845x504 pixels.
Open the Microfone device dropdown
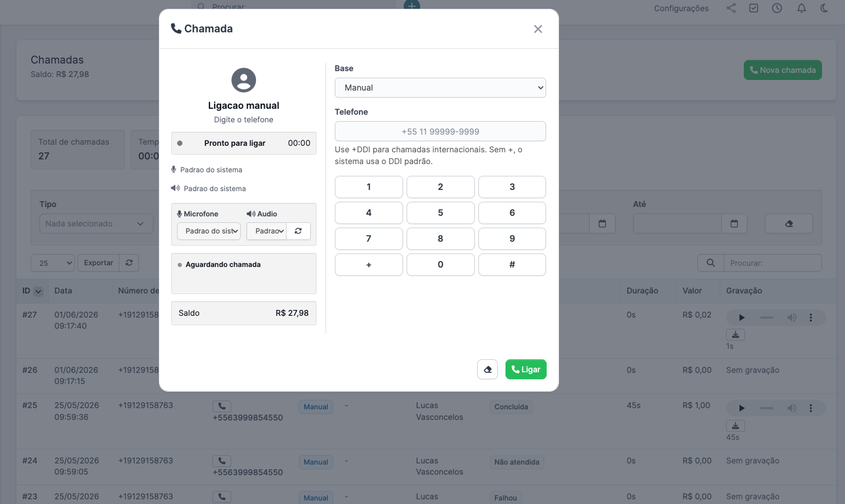209,231
